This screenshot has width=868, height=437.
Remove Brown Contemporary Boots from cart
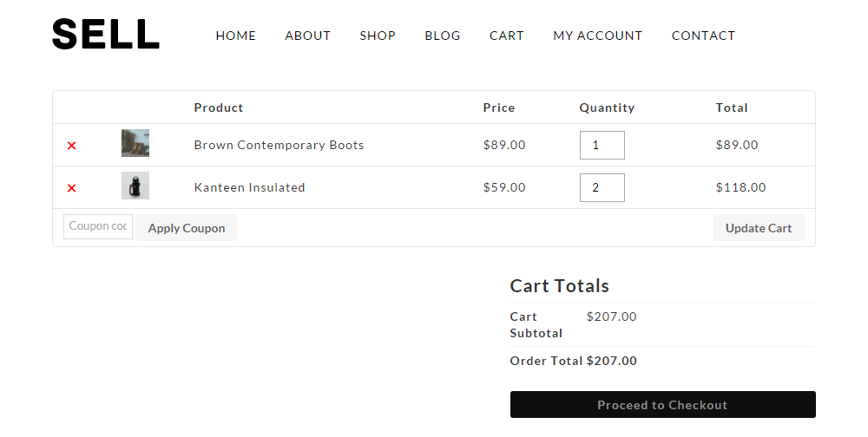pyautogui.click(x=72, y=146)
